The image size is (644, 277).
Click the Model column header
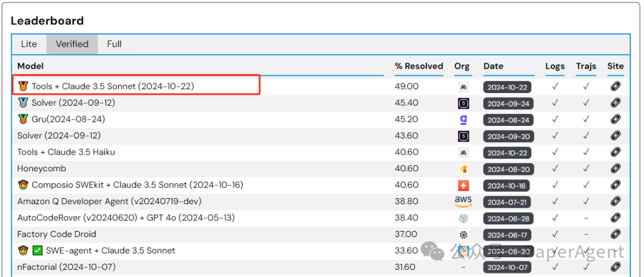[x=30, y=66]
